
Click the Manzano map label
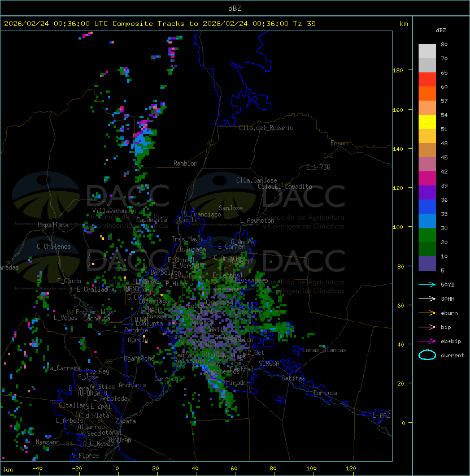(47, 442)
